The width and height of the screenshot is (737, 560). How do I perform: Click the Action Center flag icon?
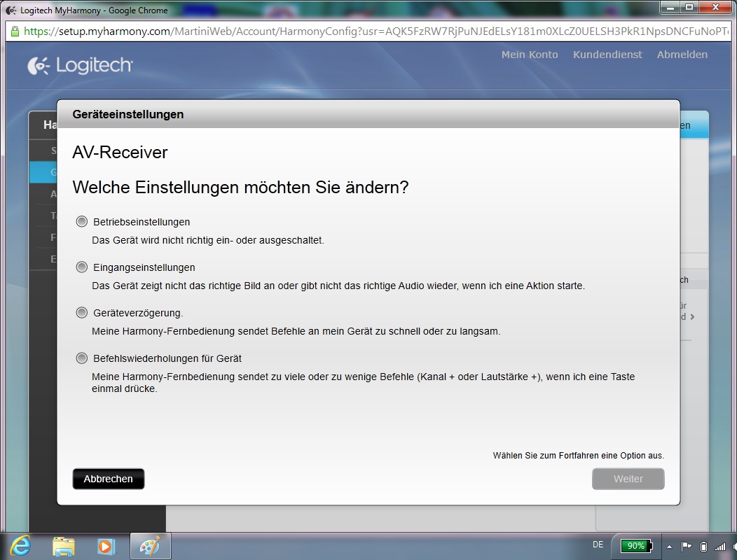(x=687, y=546)
